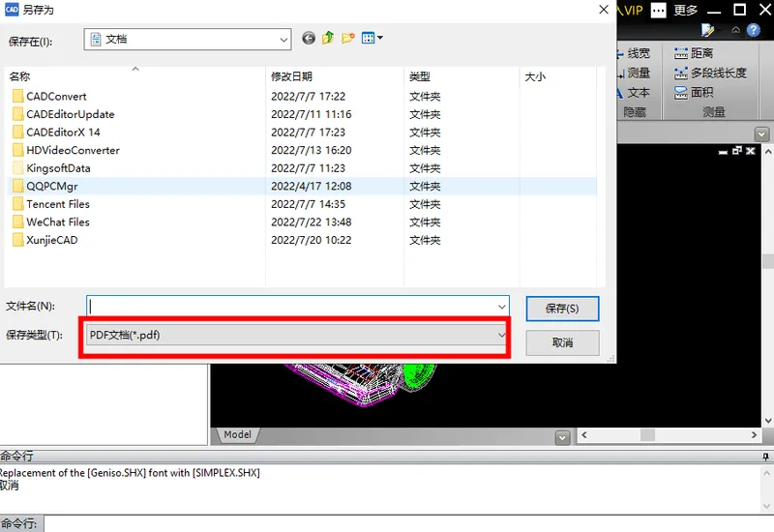Open the 更多 menu
The image size is (774, 532).
coord(686,11)
